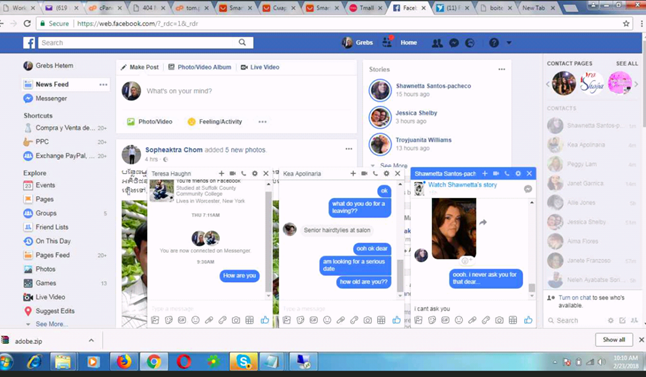The image size is (646, 377).
Task: Open News Feed options ellipsis
Action: click(x=103, y=84)
